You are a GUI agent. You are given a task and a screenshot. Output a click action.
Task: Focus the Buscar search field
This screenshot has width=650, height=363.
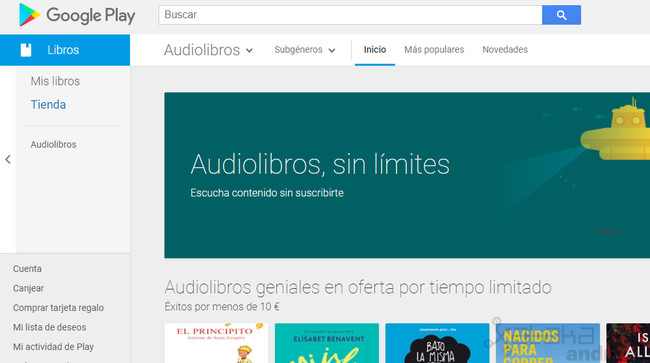pyautogui.click(x=350, y=15)
